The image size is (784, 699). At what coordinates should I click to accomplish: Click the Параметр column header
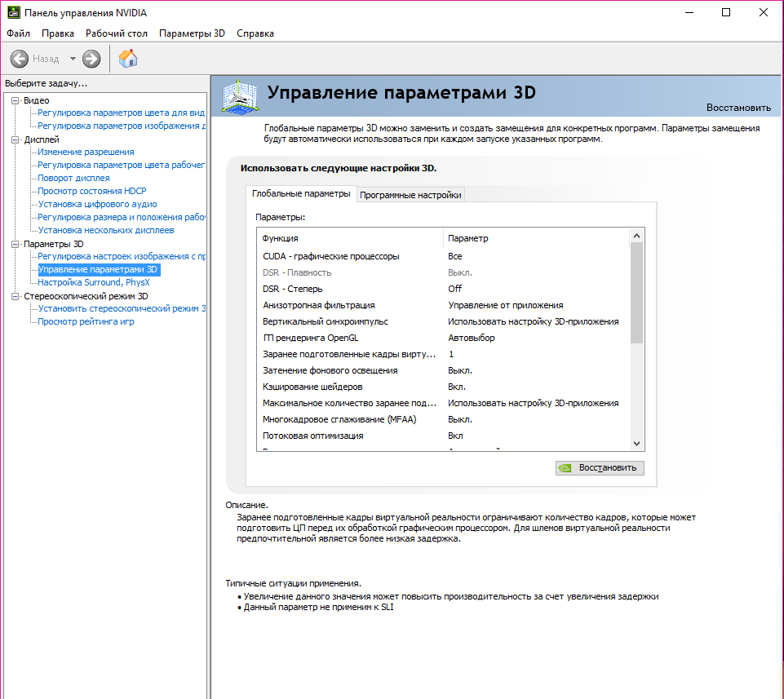(536, 238)
